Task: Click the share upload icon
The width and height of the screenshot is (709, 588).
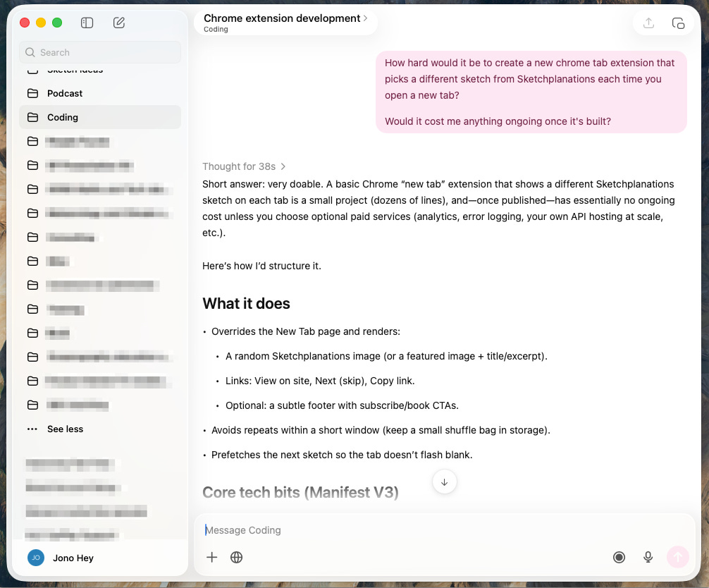Action: point(649,23)
